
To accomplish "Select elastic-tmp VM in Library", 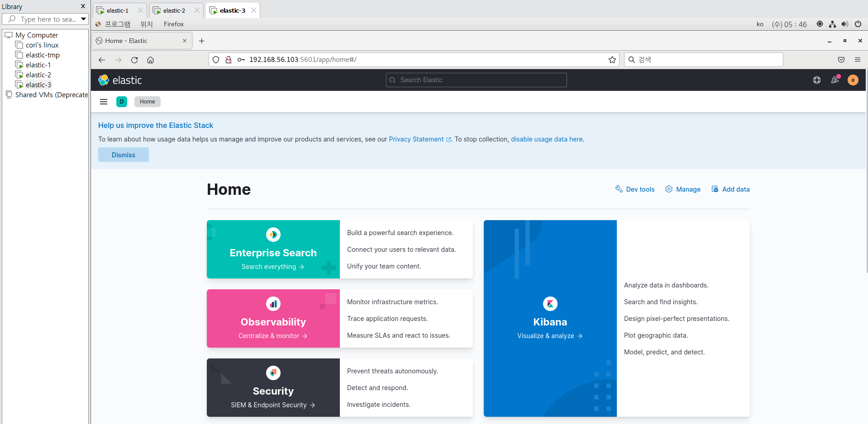I will [x=43, y=55].
